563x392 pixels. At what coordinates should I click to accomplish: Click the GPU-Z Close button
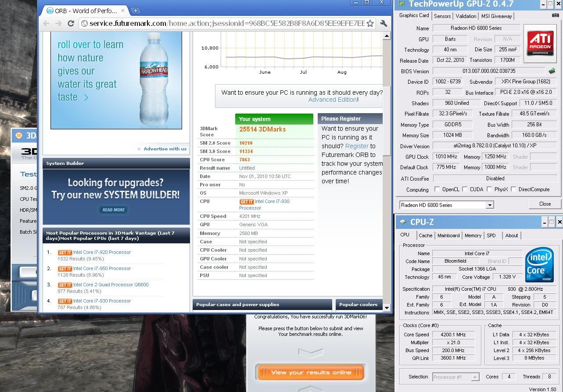point(545,204)
